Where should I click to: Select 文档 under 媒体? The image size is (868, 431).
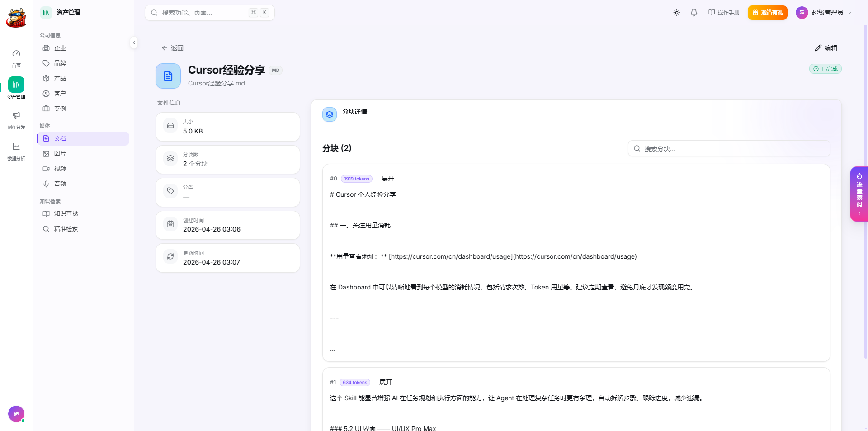tap(83, 138)
